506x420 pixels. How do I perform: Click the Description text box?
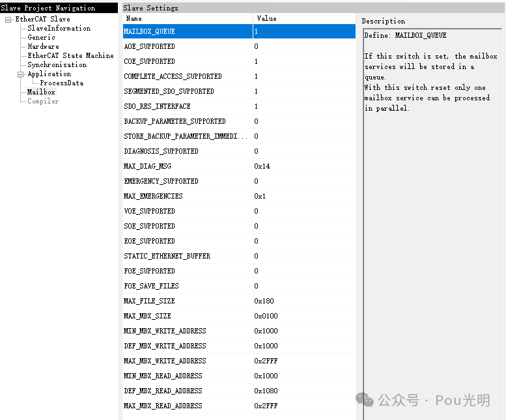pos(432,224)
